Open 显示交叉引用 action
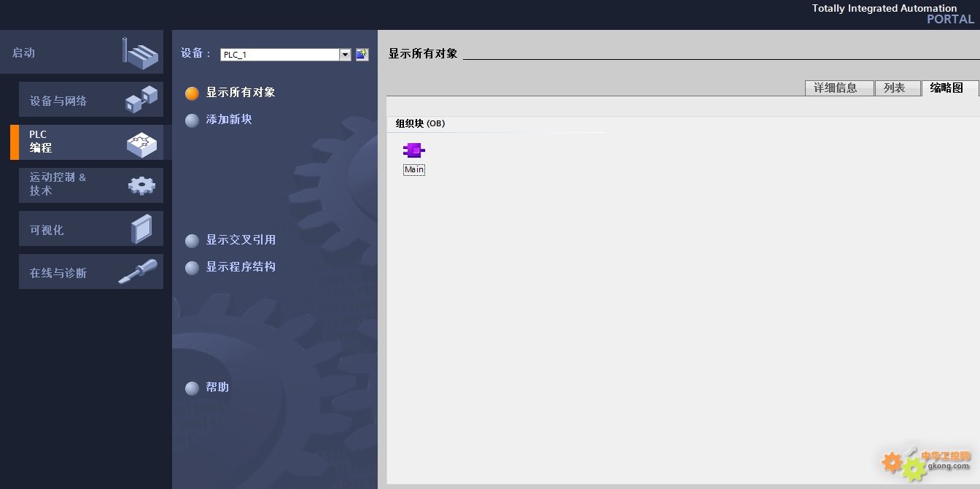Screen dimensions: 980x489 (x=241, y=240)
